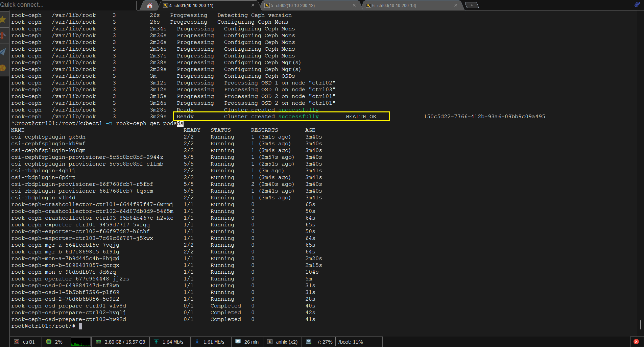Screen dimensions: 644x347
Task: Open the Home tab with the house icon
Action: point(150,5)
